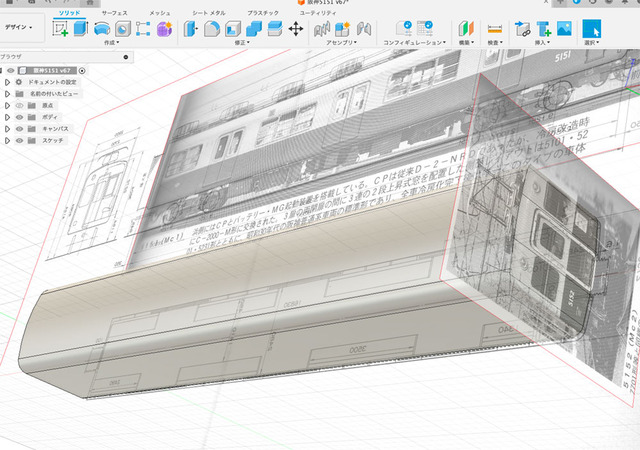Select the Measure tool

click(495, 29)
